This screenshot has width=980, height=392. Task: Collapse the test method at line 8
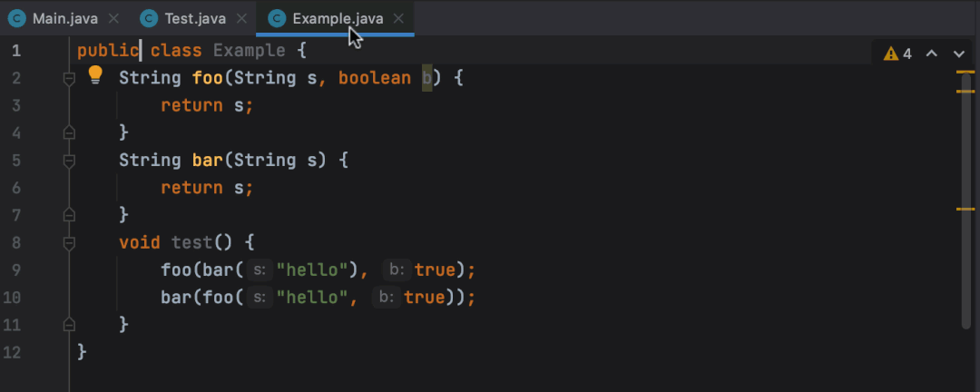click(x=69, y=243)
